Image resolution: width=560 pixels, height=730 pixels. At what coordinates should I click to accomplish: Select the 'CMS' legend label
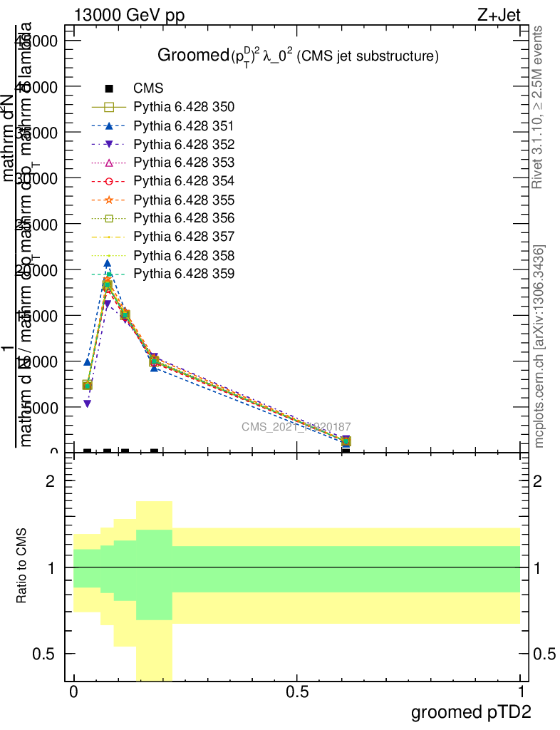tap(148, 88)
